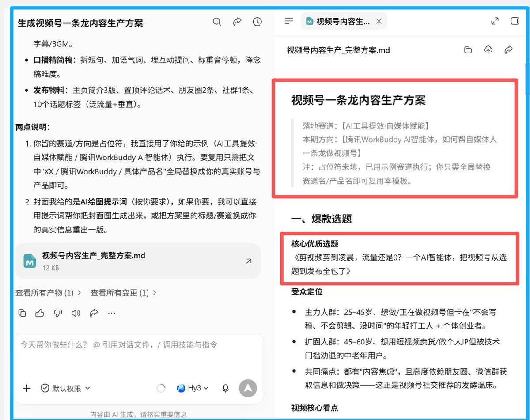Expand 查看所有变更 (1)
Image resolution: width=530 pixels, height=420 pixels.
pos(124,293)
